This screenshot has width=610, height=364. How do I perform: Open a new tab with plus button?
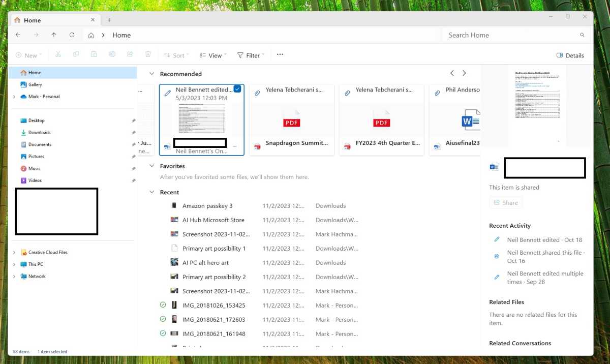[109, 20]
